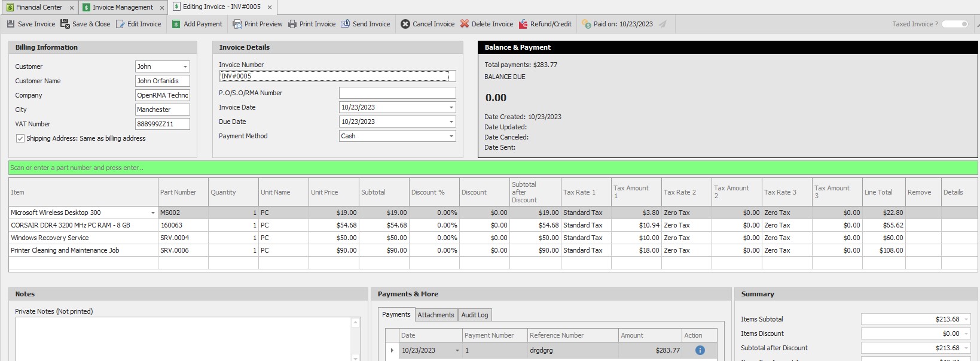Click the payment row info action icon
The image size is (980, 361).
coord(700,350)
